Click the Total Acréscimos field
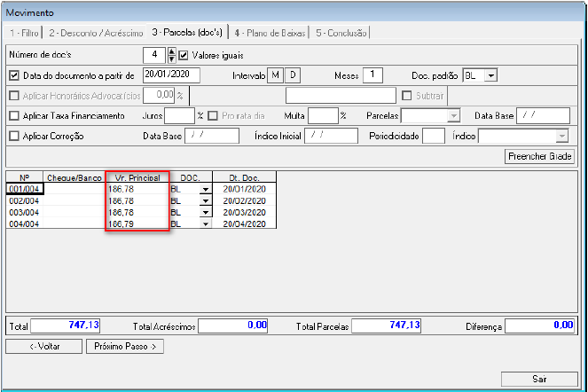Image resolution: width=588 pixels, height=392 pixels. (233, 325)
